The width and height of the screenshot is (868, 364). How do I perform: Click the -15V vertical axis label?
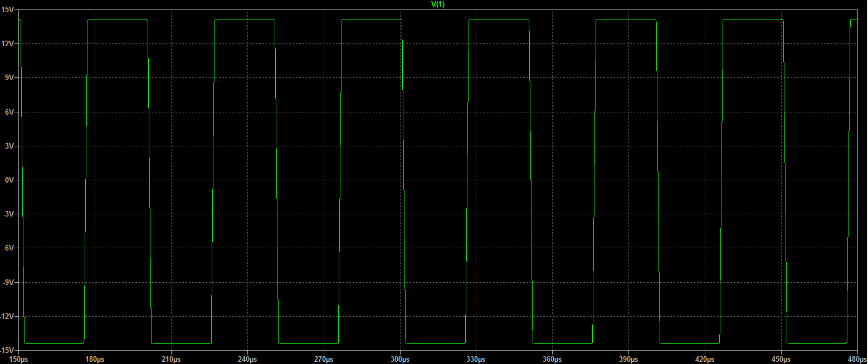pyautogui.click(x=7, y=350)
